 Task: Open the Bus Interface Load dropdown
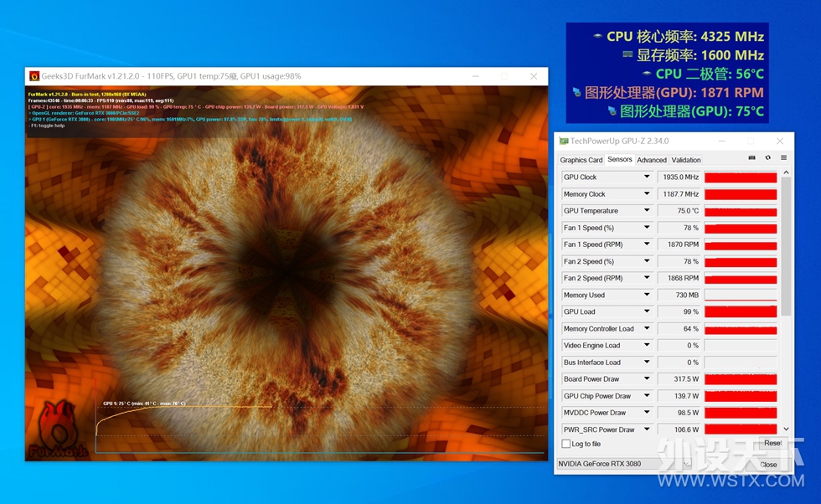647,362
